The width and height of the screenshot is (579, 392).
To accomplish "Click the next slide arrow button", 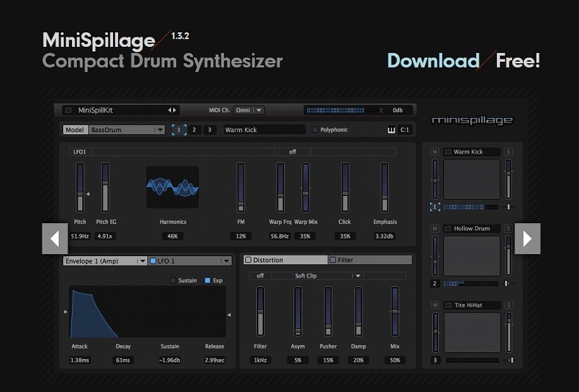I will [528, 239].
